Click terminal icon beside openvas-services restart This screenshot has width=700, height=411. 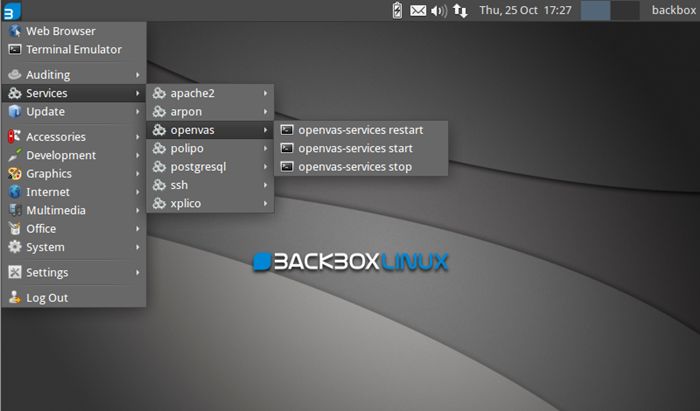coord(287,130)
